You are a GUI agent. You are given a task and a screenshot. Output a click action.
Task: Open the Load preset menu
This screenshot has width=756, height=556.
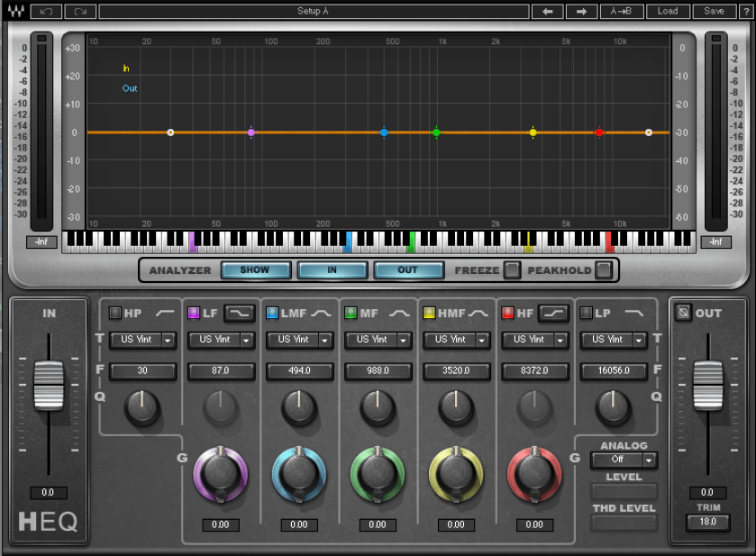pos(668,12)
